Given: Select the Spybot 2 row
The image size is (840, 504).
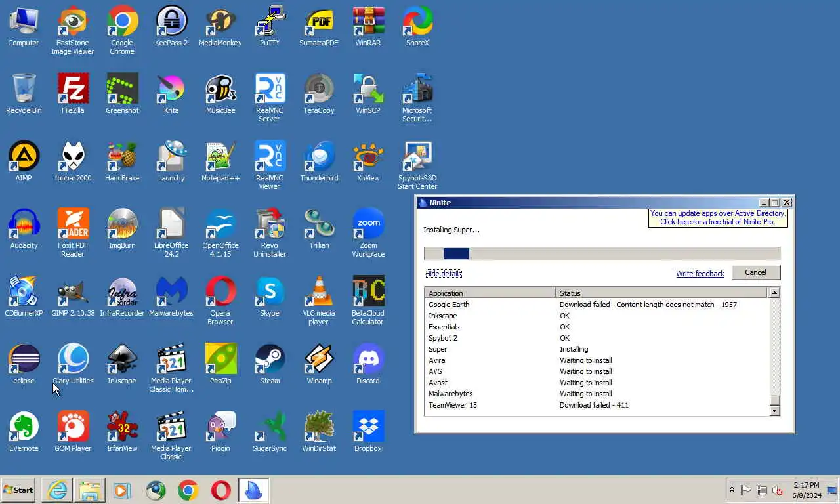Looking at the screenshot, I should 597,338.
